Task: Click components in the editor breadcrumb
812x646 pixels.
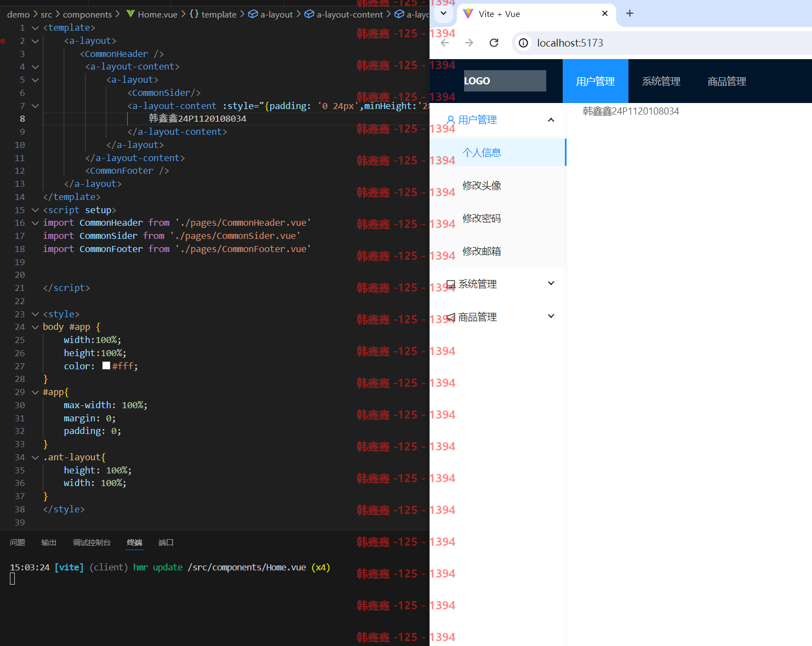Action: coord(87,14)
